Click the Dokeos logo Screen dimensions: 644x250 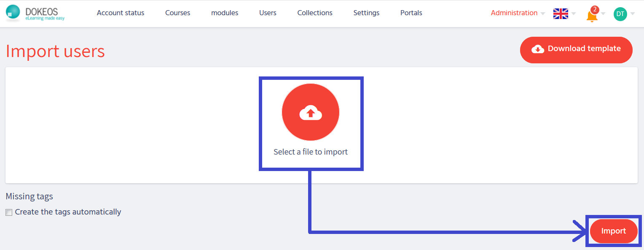[35, 13]
